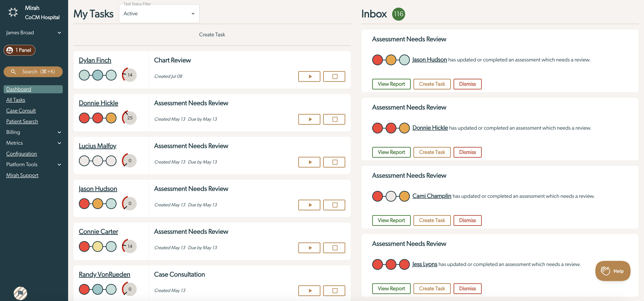Check the complete box for Connie Carter task
This screenshot has width=644, height=301.
(334, 248)
